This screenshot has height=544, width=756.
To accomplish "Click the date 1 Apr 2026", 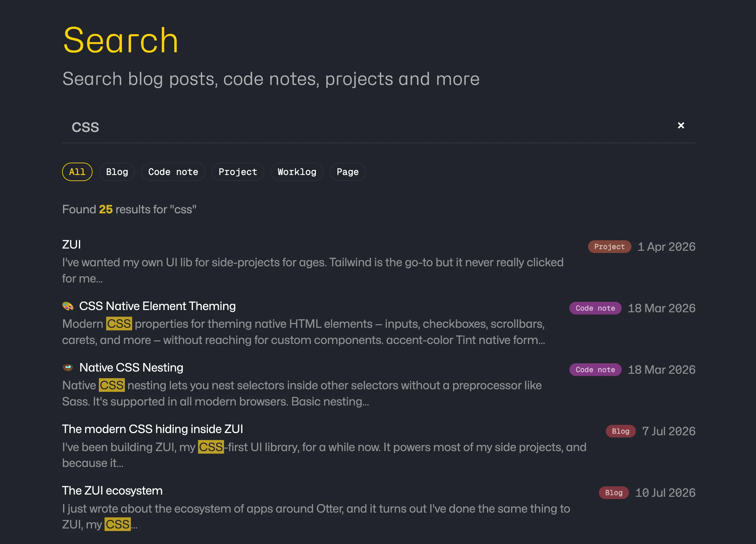I will (x=666, y=247).
